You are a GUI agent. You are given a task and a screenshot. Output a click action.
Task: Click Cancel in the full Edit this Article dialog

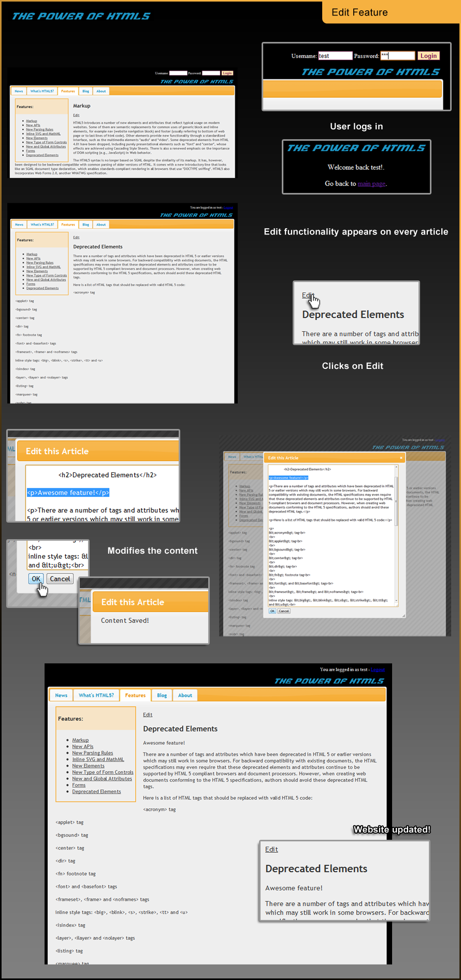tap(284, 611)
